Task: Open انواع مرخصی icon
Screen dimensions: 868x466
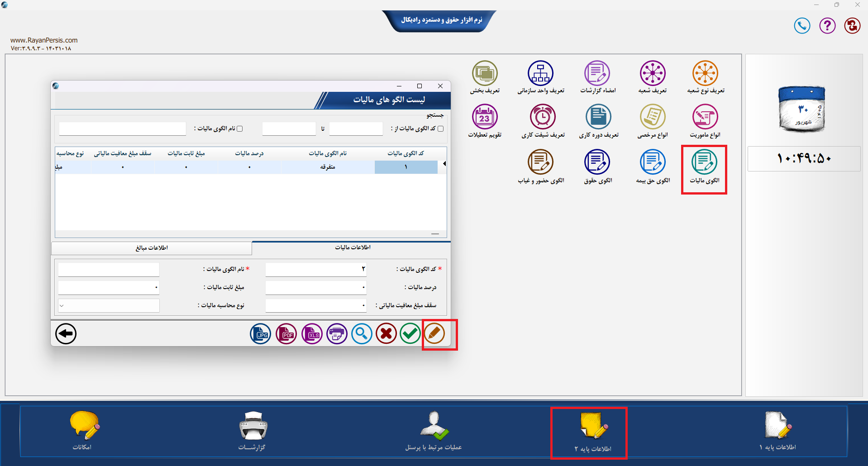Action: tap(653, 117)
